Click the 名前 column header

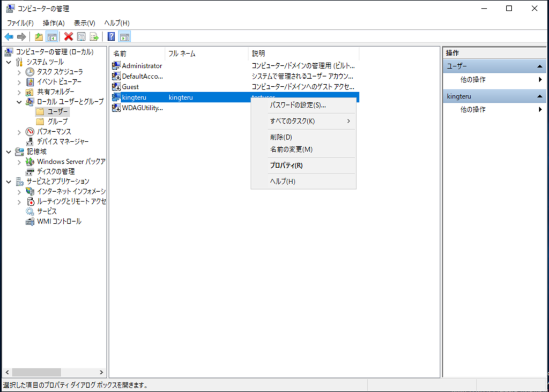click(x=137, y=54)
